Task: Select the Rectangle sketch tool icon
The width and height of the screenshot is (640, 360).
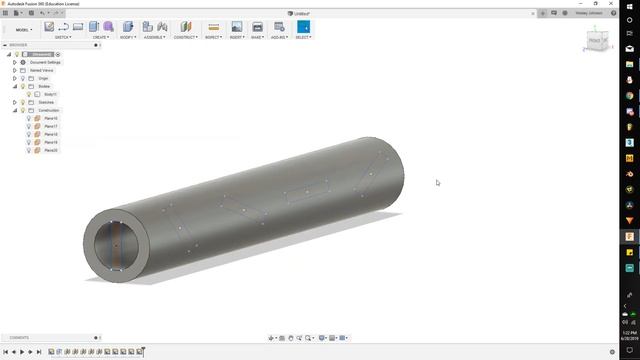Action: 78,27
